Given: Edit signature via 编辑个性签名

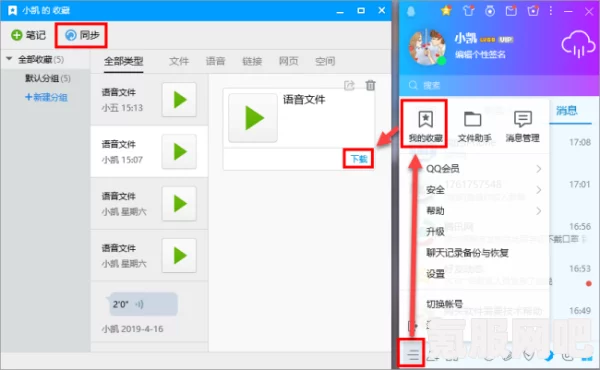Looking at the screenshot, I should point(480,54).
